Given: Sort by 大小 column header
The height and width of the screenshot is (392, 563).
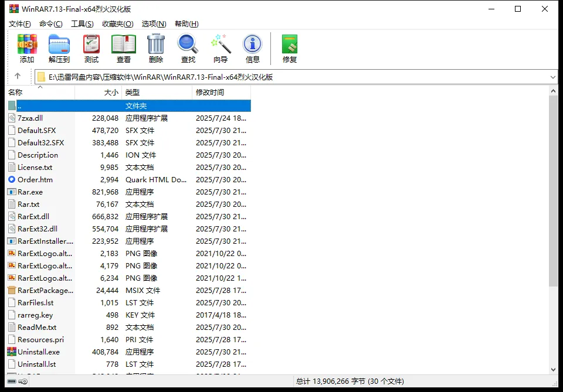Looking at the screenshot, I should [99, 93].
